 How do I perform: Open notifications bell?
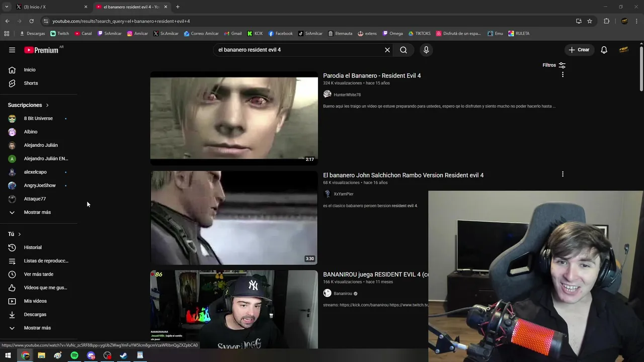click(x=604, y=50)
